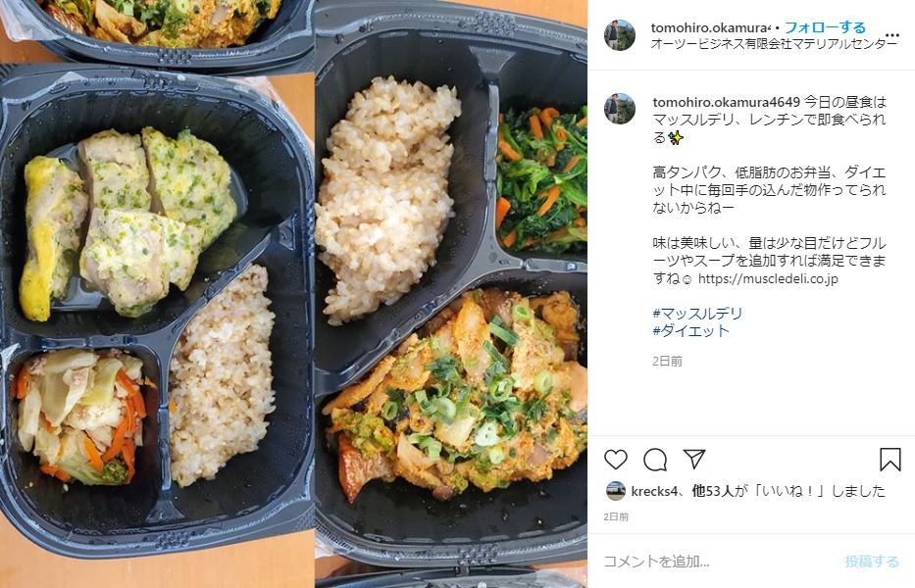Open the krecks4 liker avatar
The image size is (915, 588).
pyautogui.click(x=616, y=491)
